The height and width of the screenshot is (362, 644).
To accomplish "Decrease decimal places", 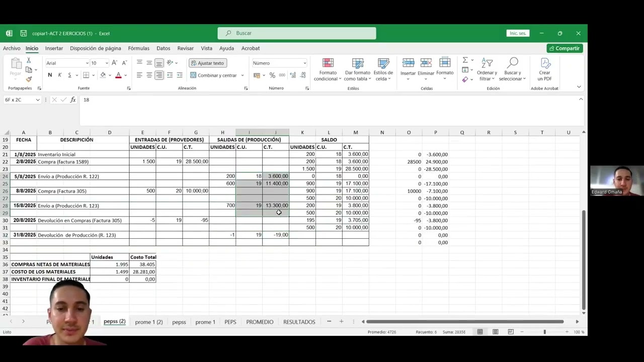I will tap(303, 75).
